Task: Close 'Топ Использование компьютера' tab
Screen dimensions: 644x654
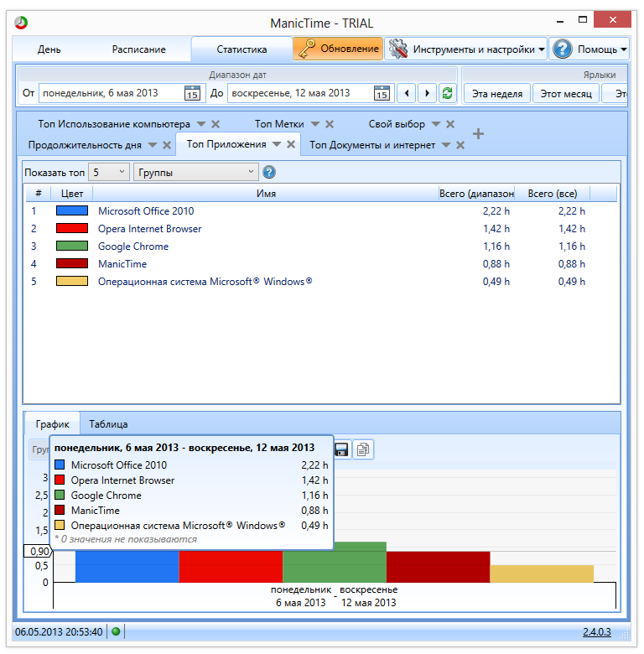Action: [x=216, y=124]
